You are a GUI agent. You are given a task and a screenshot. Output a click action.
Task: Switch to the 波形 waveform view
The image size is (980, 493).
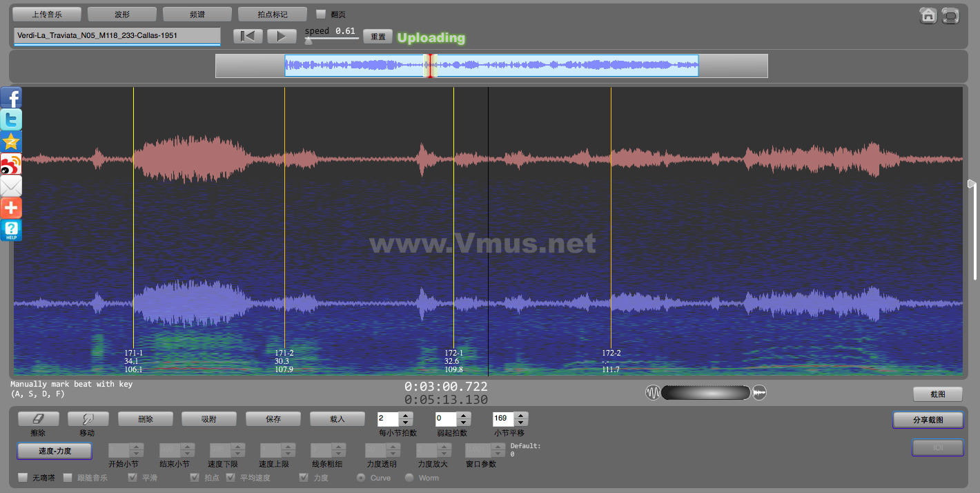[x=122, y=14]
